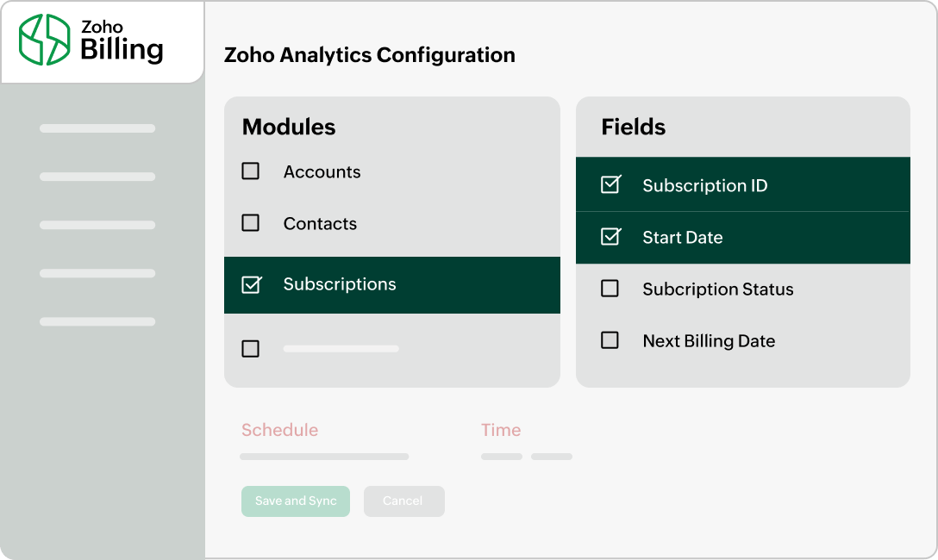The height and width of the screenshot is (560, 938).
Task: Open the Schedule selection field
Action: (324, 457)
